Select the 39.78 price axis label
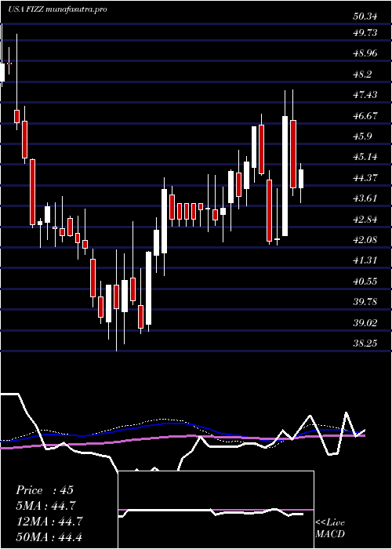Viewport: 392px width, 549px height. click(x=365, y=301)
